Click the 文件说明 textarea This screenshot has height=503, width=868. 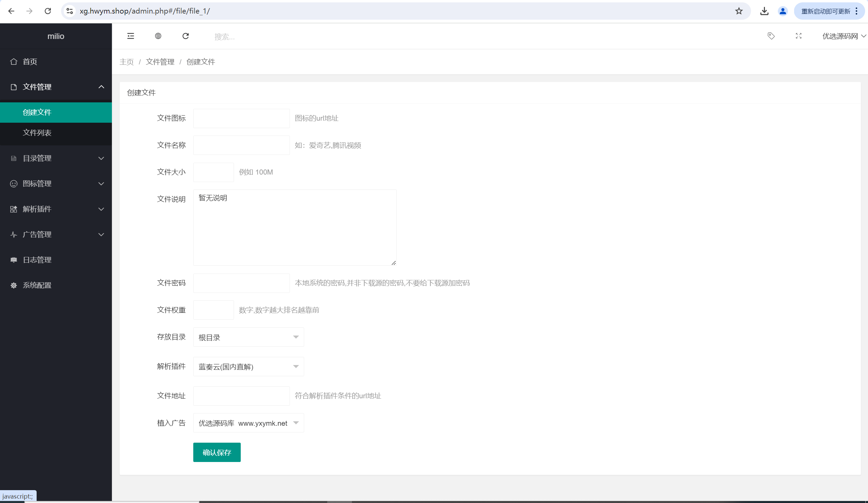click(x=295, y=227)
